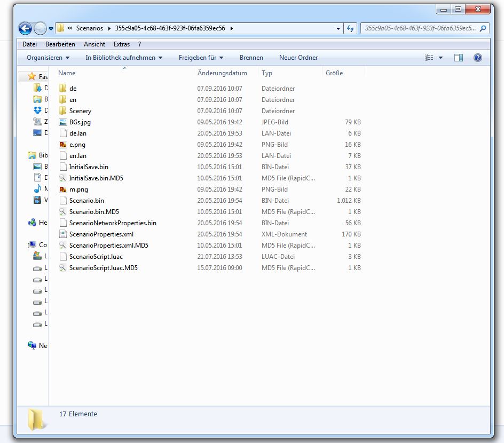This screenshot has height=443, width=504.
Task: Open Dropbox in the navigation sidebar
Action: coord(37,110)
